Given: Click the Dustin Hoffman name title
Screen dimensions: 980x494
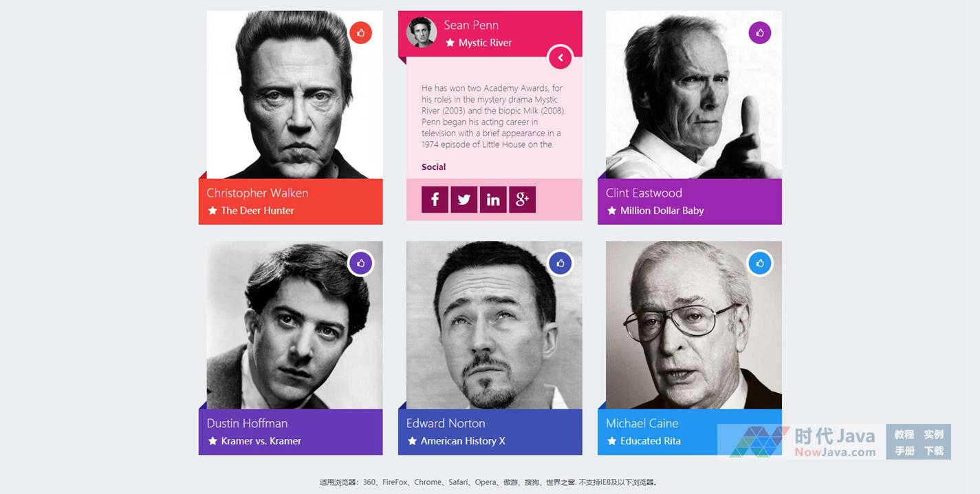Looking at the screenshot, I should click(247, 423).
